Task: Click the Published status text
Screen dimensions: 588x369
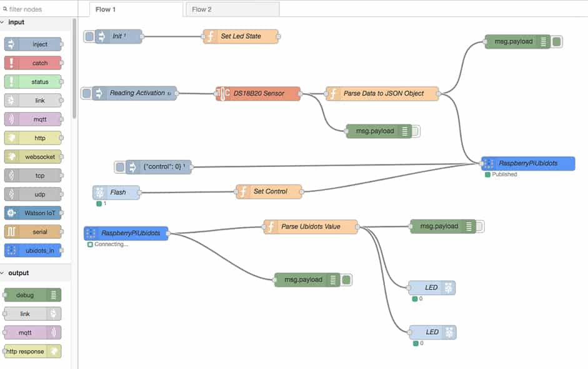Action: click(504, 174)
